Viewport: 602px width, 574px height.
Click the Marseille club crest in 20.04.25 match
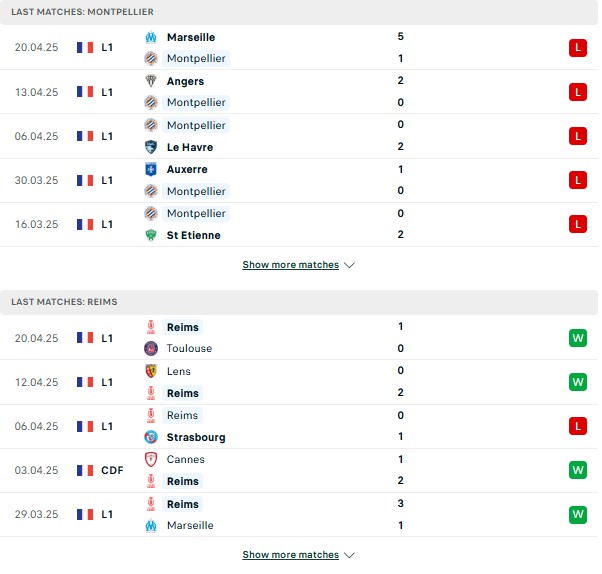click(151, 37)
